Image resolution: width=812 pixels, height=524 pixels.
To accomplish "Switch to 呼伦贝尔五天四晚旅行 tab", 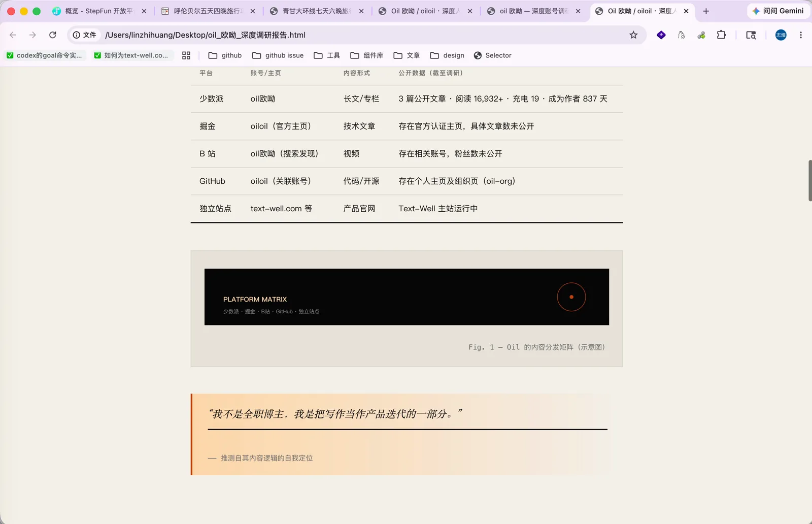I will (208, 11).
